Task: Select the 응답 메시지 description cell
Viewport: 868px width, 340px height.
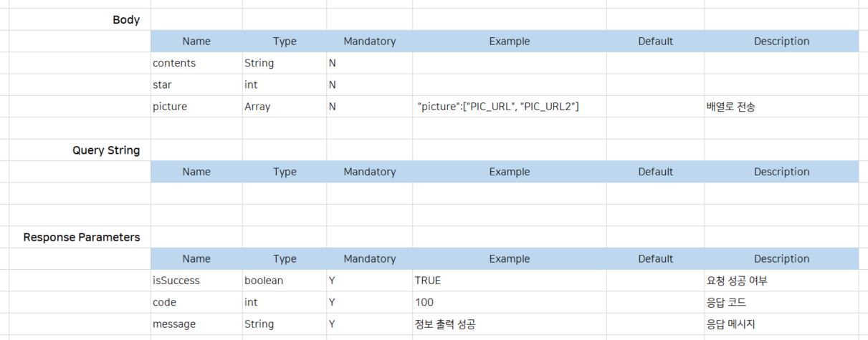Action: [x=730, y=324]
